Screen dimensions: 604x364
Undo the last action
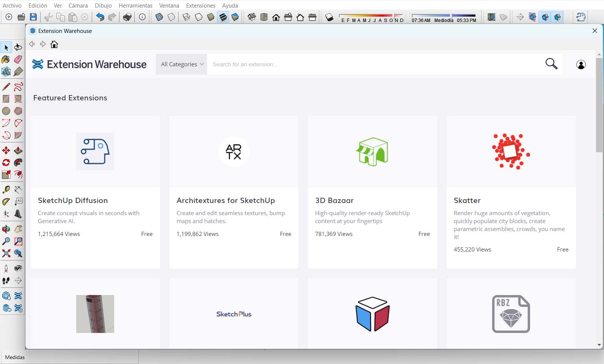coord(100,17)
